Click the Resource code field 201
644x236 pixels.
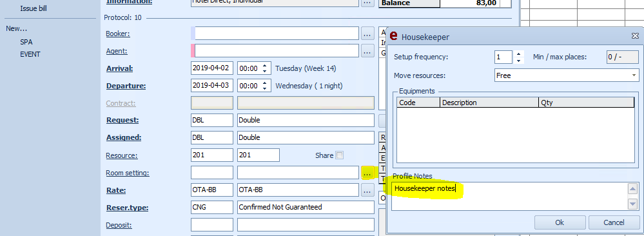212,155
